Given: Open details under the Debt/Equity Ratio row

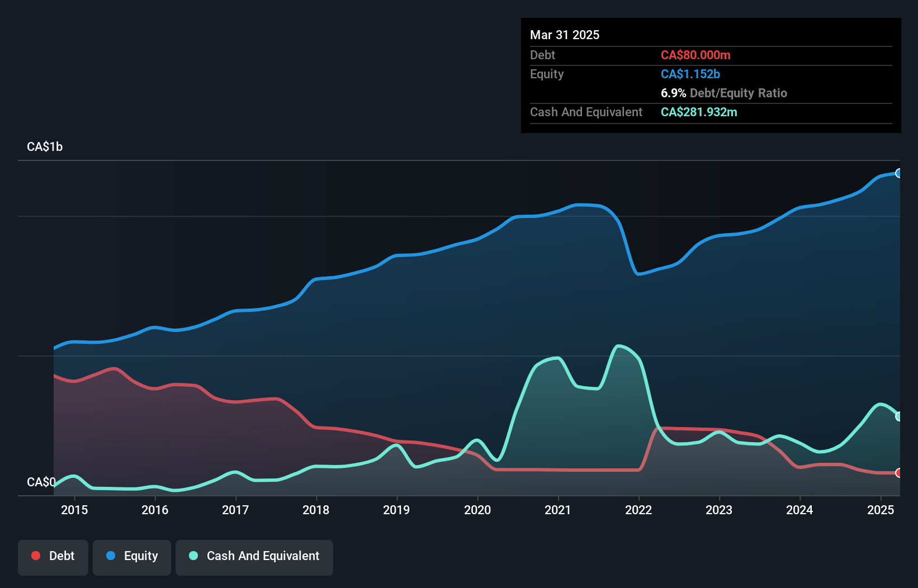Looking at the screenshot, I should tap(724, 93).
